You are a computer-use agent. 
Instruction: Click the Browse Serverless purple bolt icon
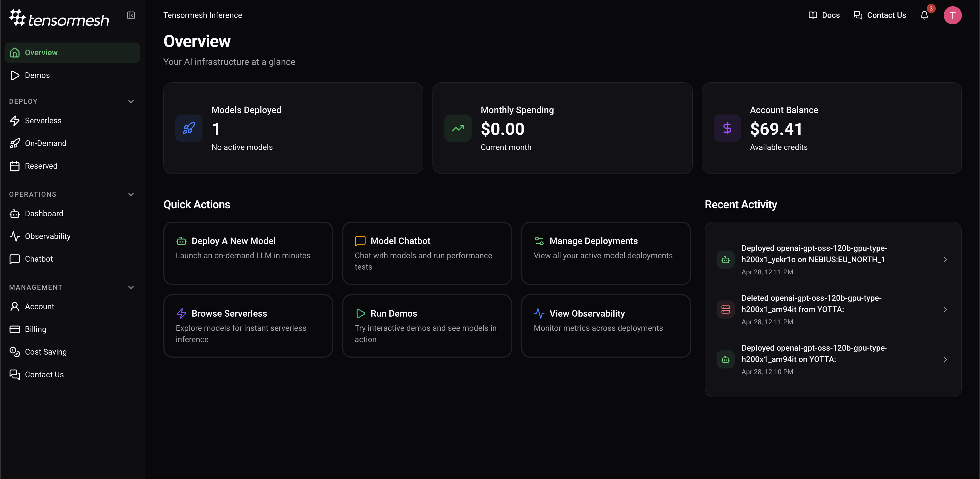(x=181, y=314)
